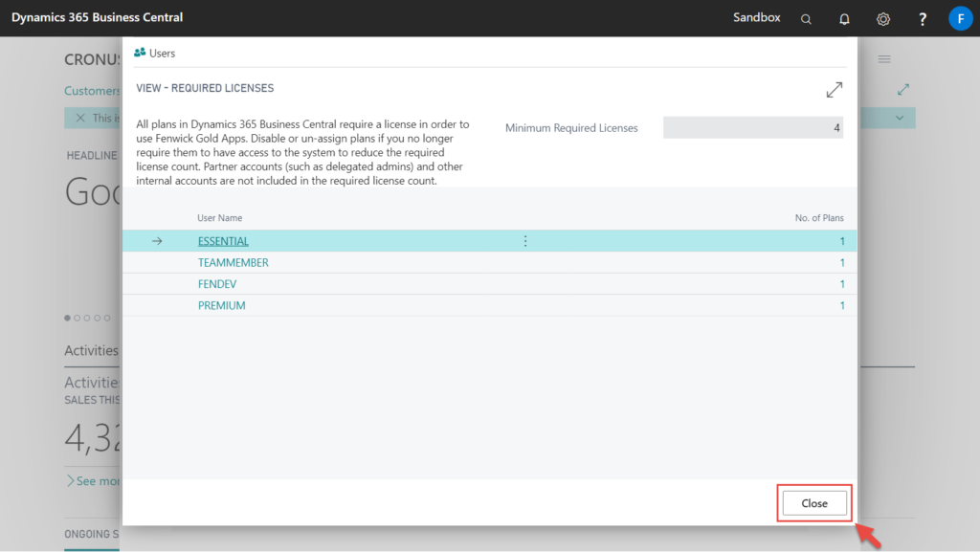Viewport: 980px width, 552px height.
Task: Click the Minimum Required Licenses field
Action: click(752, 126)
